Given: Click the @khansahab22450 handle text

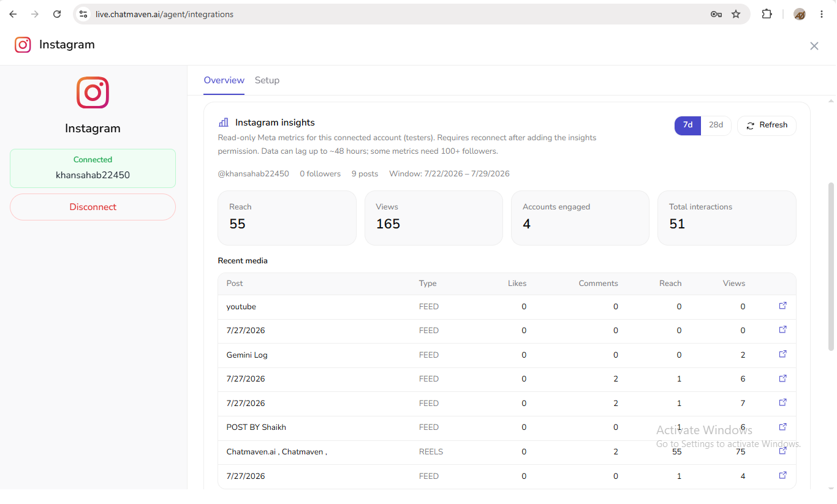Looking at the screenshot, I should tap(254, 174).
